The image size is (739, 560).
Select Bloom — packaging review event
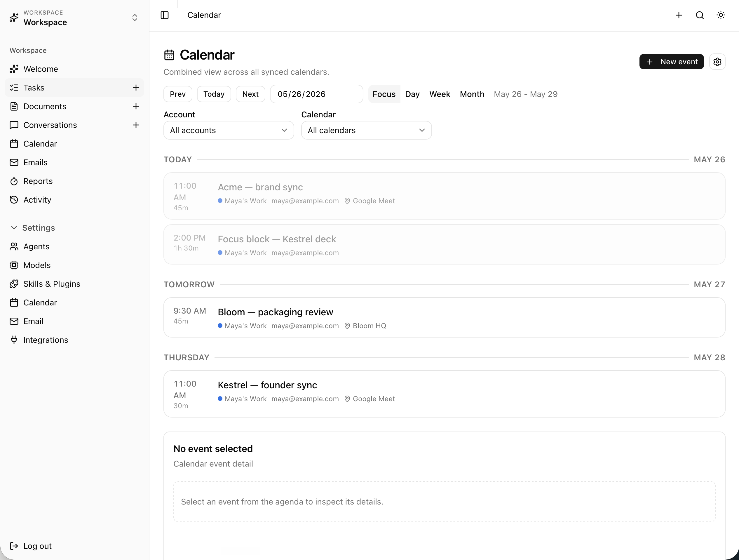coord(444,317)
